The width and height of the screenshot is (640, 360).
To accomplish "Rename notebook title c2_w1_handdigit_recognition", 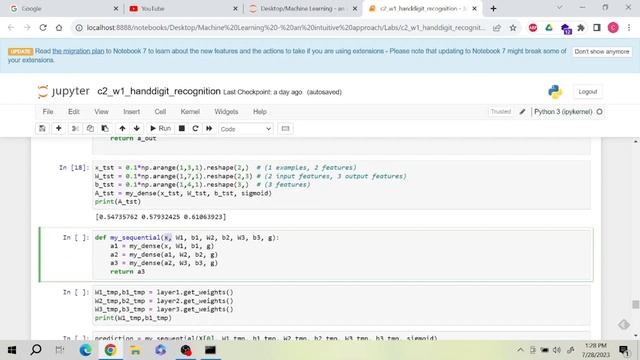I will pyautogui.click(x=159, y=91).
